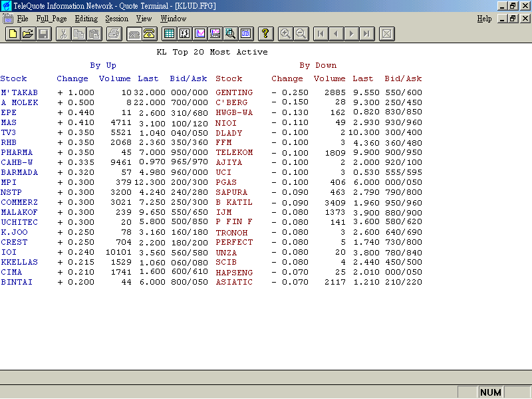Select stock COMMERZ row
This screenshot has width=532, height=399.
[19, 202]
